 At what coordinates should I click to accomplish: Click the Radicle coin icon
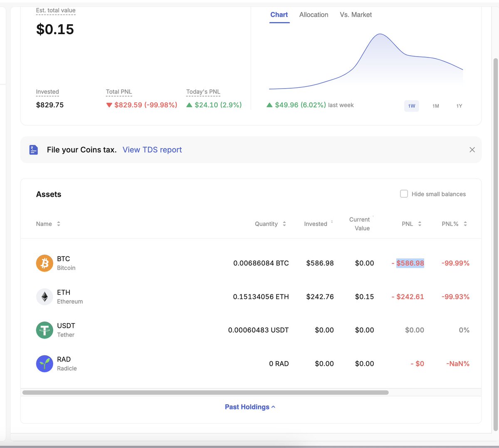click(x=44, y=364)
